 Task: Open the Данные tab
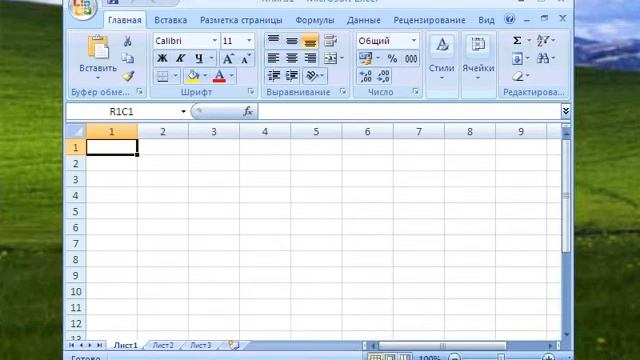(364, 20)
